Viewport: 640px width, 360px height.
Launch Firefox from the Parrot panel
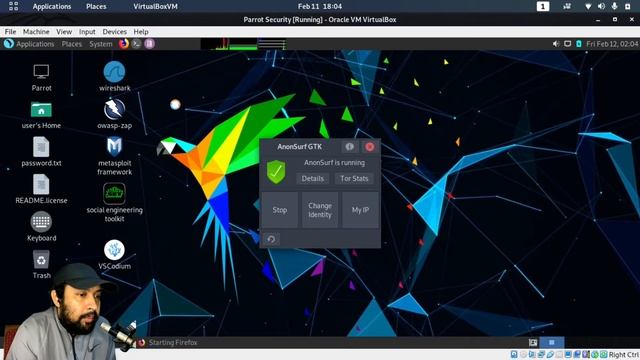pyautogui.click(x=124, y=44)
